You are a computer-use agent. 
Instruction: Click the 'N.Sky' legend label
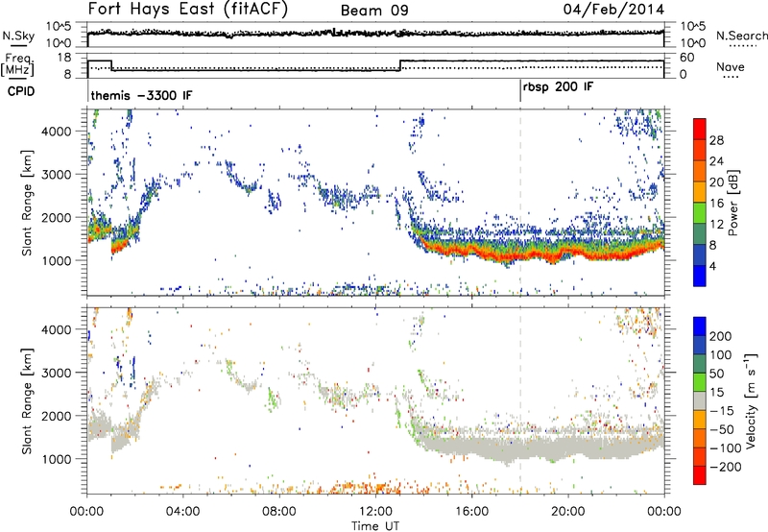pos(18,36)
